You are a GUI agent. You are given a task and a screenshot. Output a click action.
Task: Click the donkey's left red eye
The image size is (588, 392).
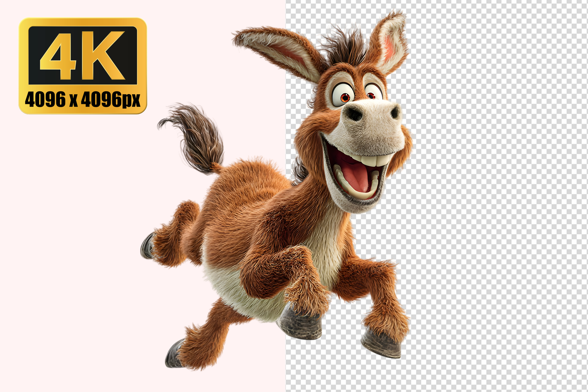point(345,97)
